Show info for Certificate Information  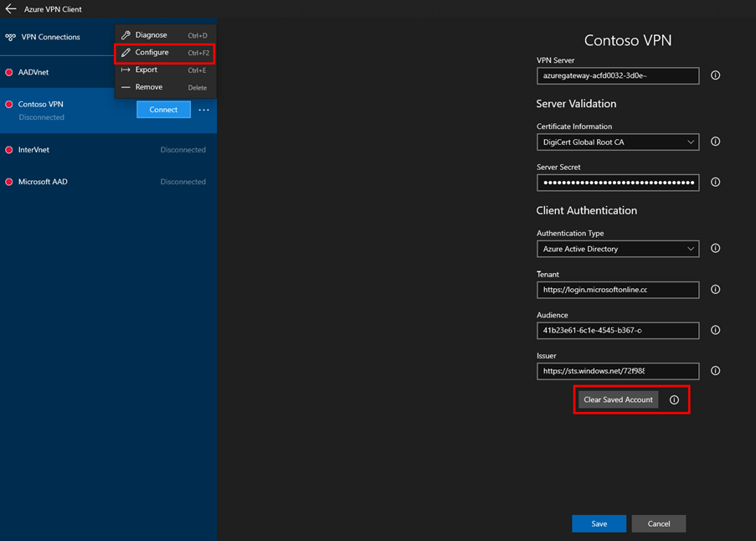[716, 142]
